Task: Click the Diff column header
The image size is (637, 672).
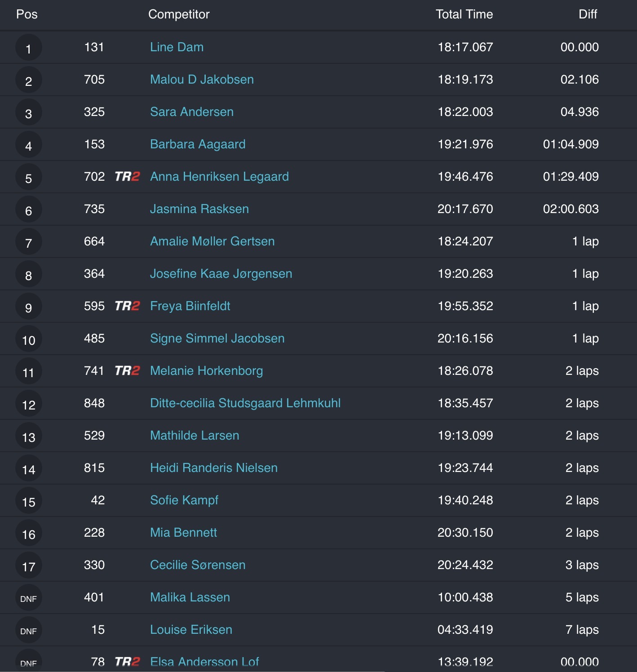Action: pyautogui.click(x=588, y=14)
